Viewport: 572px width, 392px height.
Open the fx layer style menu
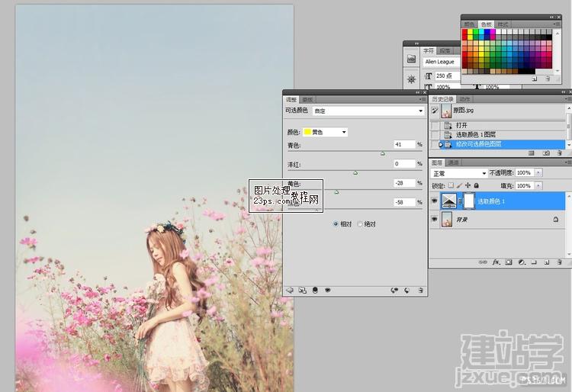pyautogui.click(x=496, y=262)
